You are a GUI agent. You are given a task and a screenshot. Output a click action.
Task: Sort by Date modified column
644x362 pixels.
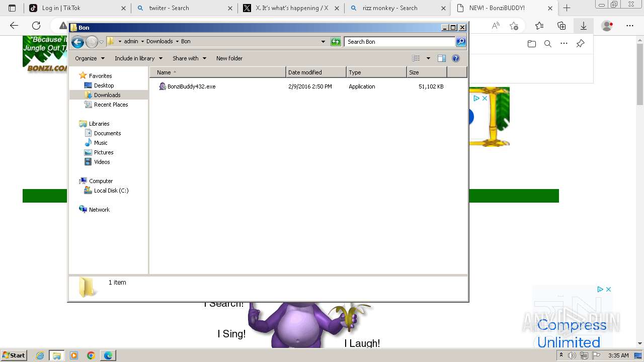316,72
